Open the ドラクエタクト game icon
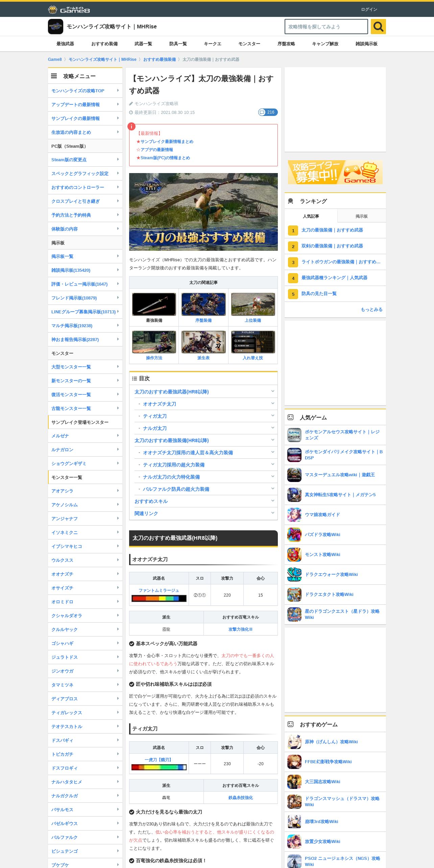434x868 pixels. point(294,595)
